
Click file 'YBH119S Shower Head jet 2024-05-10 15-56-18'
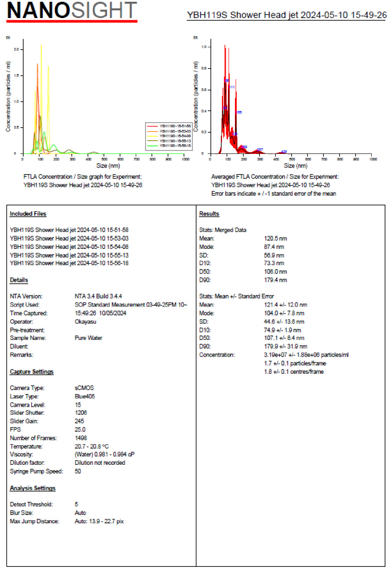click(69, 263)
